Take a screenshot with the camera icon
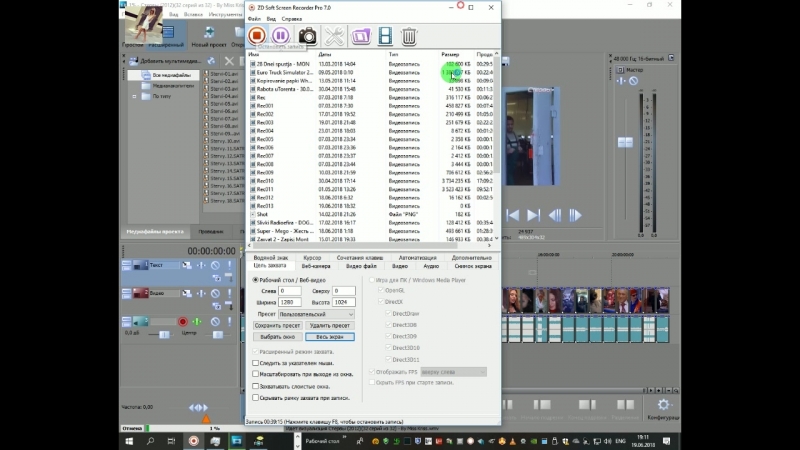The width and height of the screenshot is (800, 450). coord(307,36)
